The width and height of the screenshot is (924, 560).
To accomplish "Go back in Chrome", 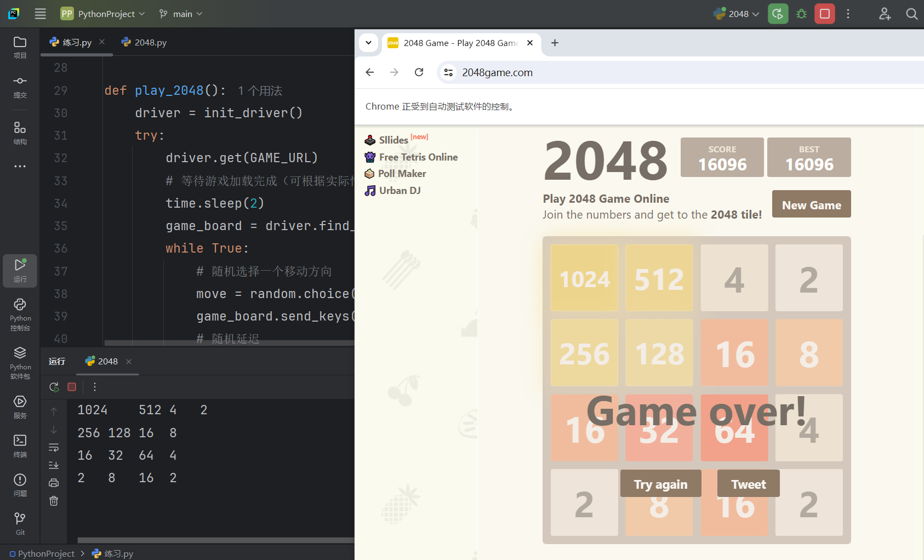I will point(370,72).
